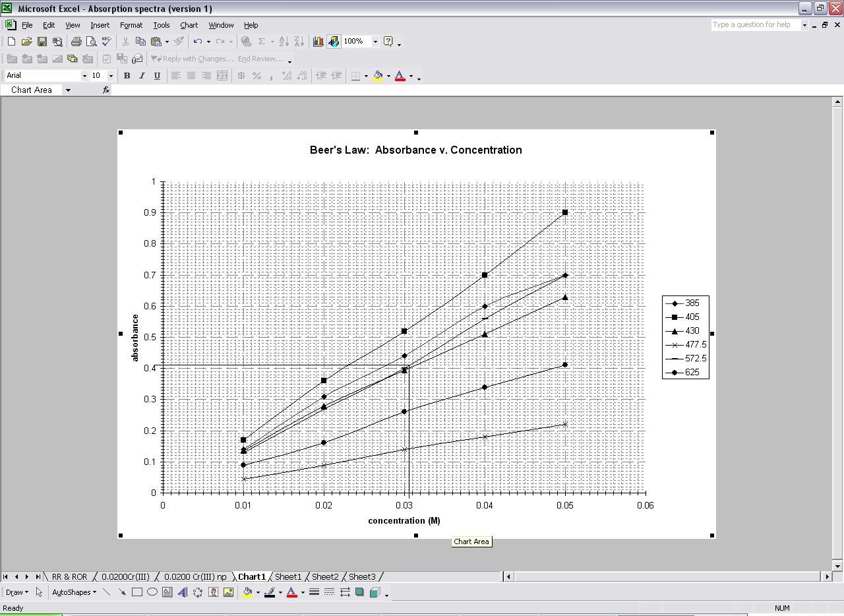Viewport: 844px width, 616px height.
Task: Click the Open folder icon
Action: [26, 42]
